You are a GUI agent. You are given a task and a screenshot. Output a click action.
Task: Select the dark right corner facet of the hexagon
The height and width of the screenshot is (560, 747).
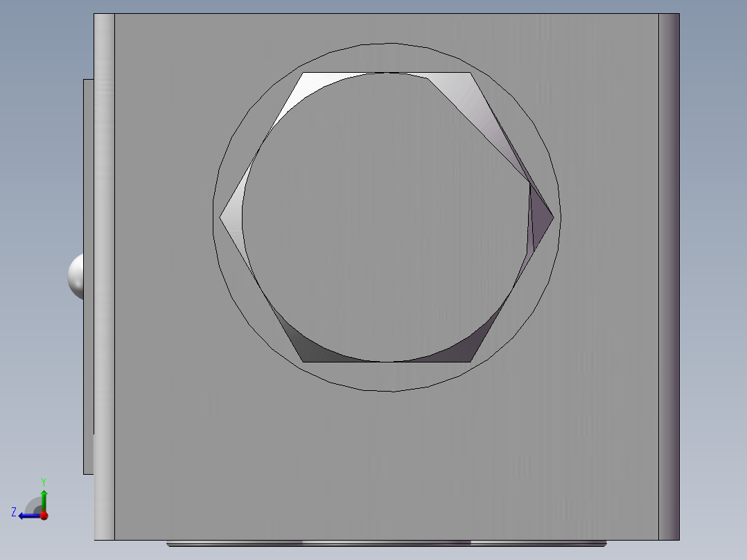click(x=541, y=217)
